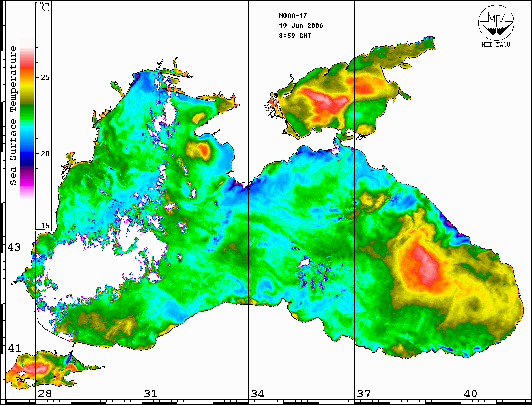The height and width of the screenshot is (405, 532).
Task: Click longitude label 34
Action: (258, 393)
